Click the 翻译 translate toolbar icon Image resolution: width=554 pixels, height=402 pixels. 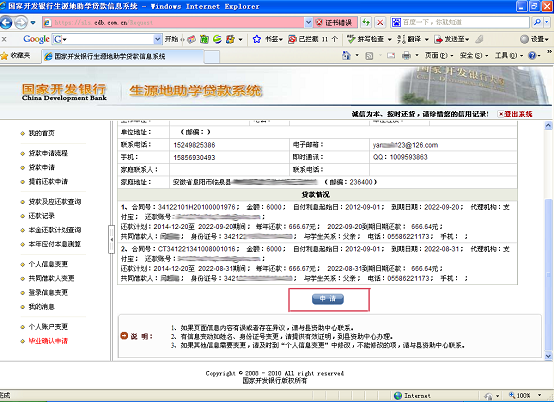[x=401, y=39]
